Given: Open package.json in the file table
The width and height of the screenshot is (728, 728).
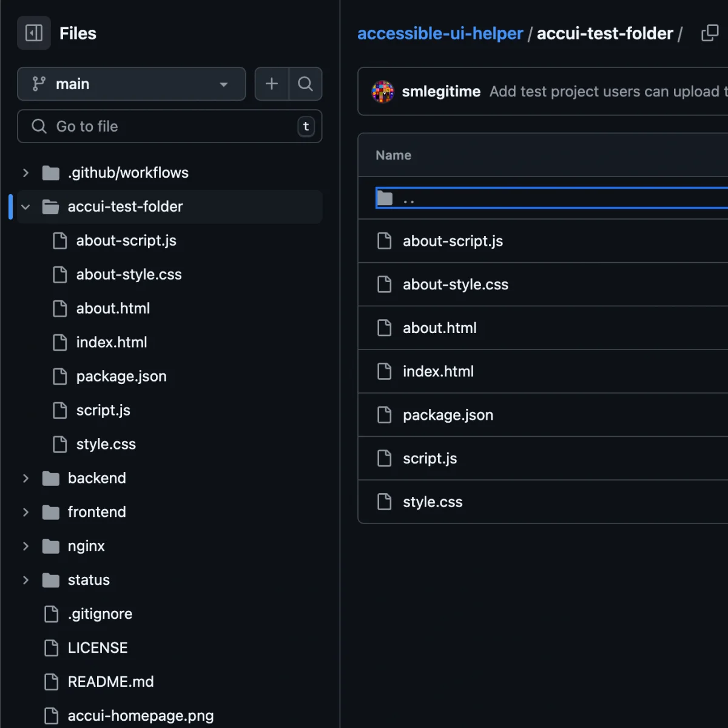Looking at the screenshot, I should (x=448, y=416).
